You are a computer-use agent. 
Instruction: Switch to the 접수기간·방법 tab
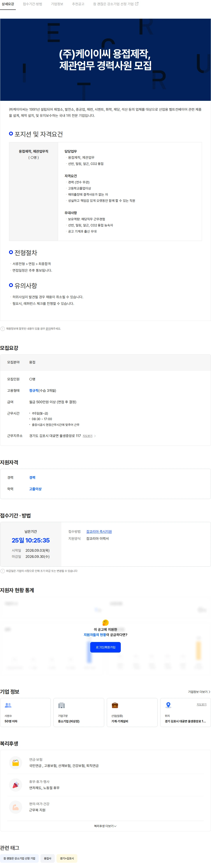coord(32,4)
